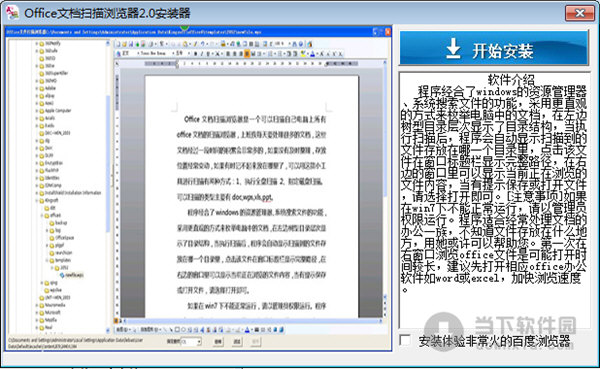Screen dimensions: 600x369
Task: Toggle Italic formatting in the formatting toolbar
Action: 202,53
